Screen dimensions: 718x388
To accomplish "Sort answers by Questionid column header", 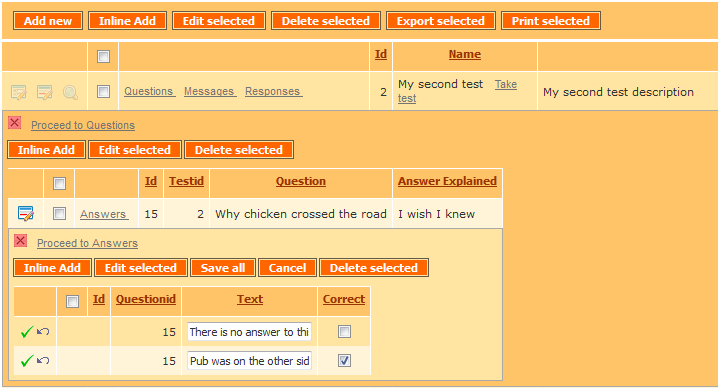I will pyautogui.click(x=146, y=299).
